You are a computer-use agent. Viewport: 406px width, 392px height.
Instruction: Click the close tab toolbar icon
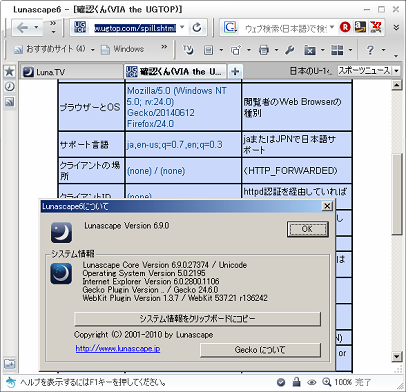click(x=310, y=50)
